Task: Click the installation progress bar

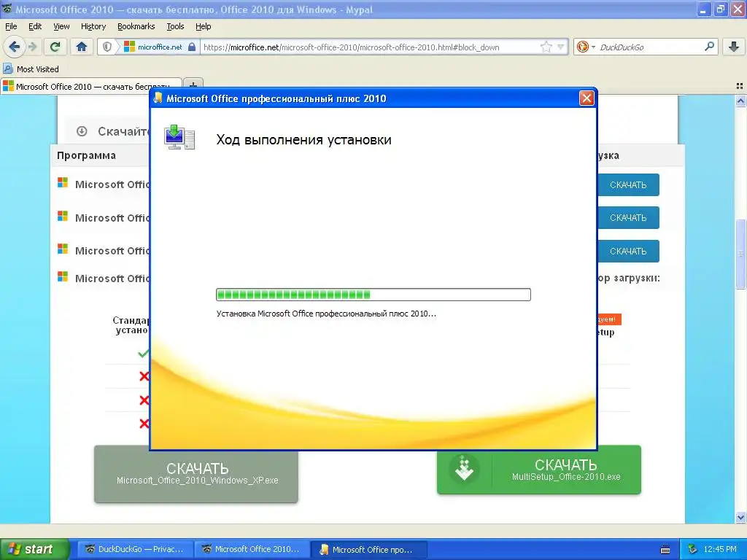Action: pos(373,295)
